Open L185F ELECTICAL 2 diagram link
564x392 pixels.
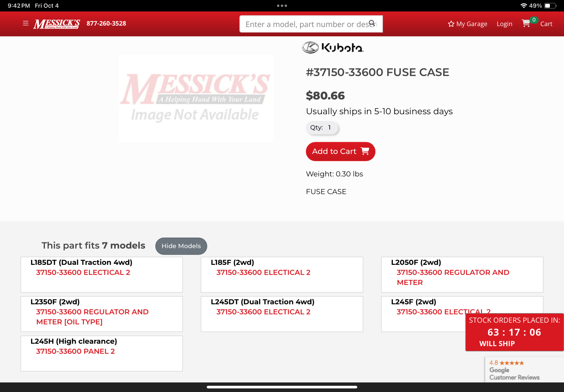tap(263, 273)
